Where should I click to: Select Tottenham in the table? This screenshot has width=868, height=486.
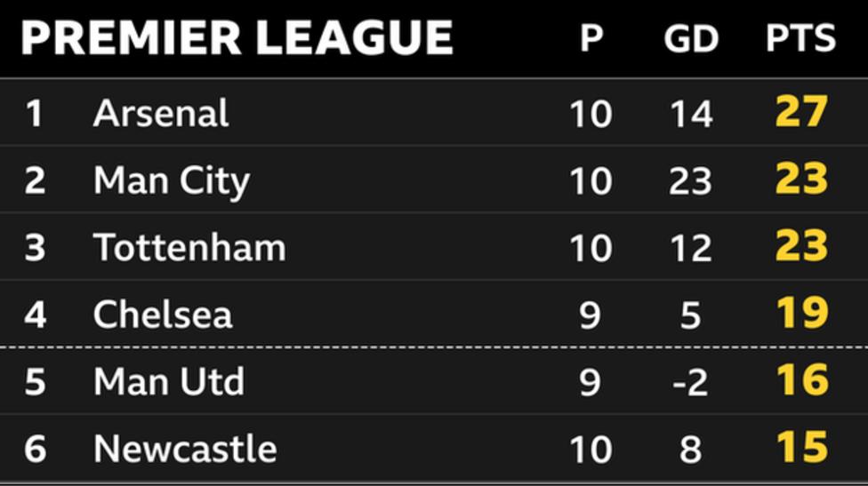pyautogui.click(x=189, y=247)
